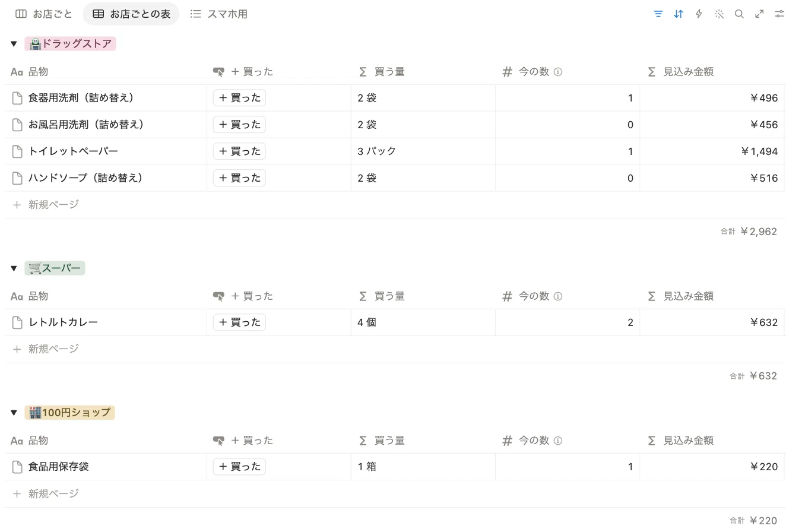
Task: Add 新規ページ in 100円ショップ group
Action: click(x=46, y=493)
